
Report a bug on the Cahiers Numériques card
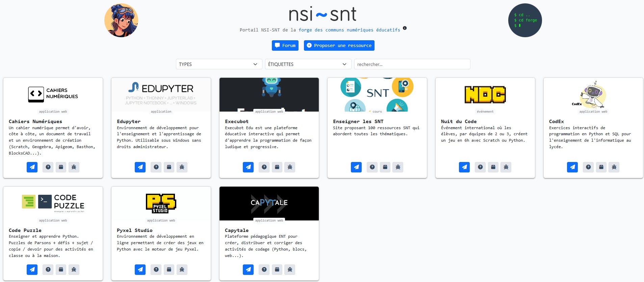coord(74,167)
